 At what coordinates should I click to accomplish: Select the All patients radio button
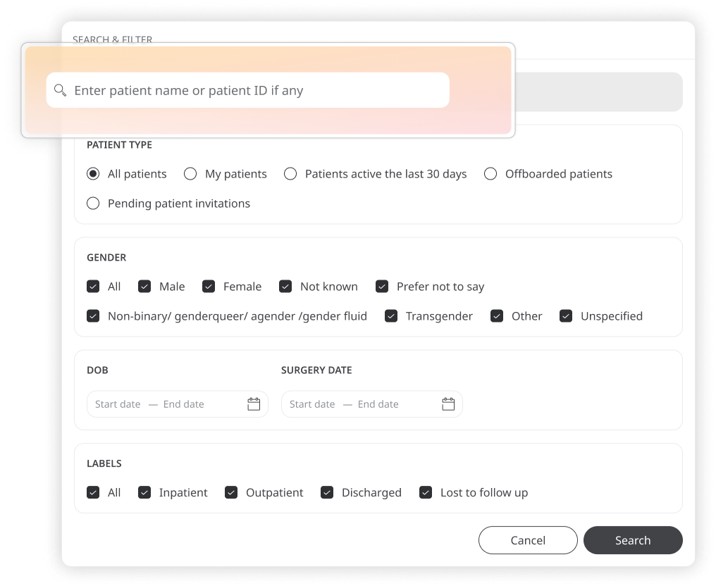(93, 174)
